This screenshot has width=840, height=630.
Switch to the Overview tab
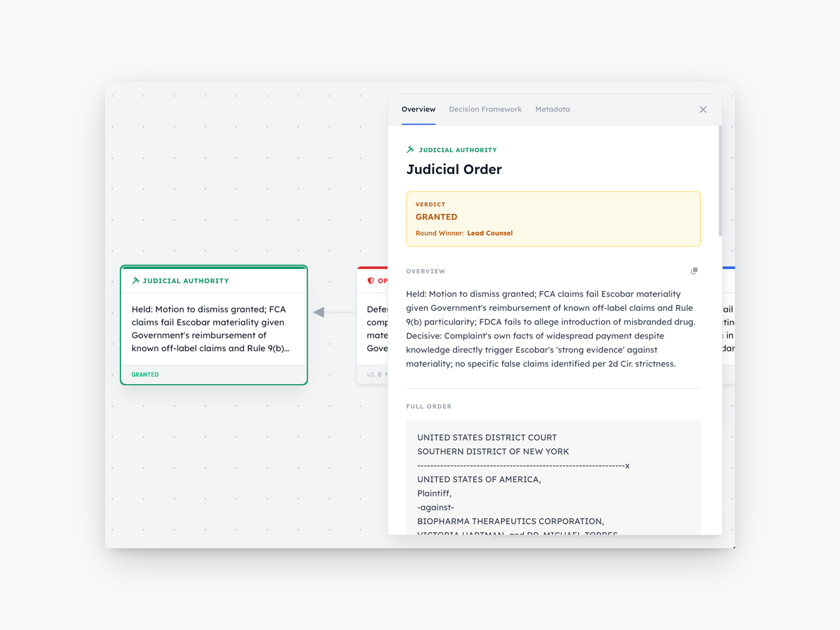click(418, 109)
